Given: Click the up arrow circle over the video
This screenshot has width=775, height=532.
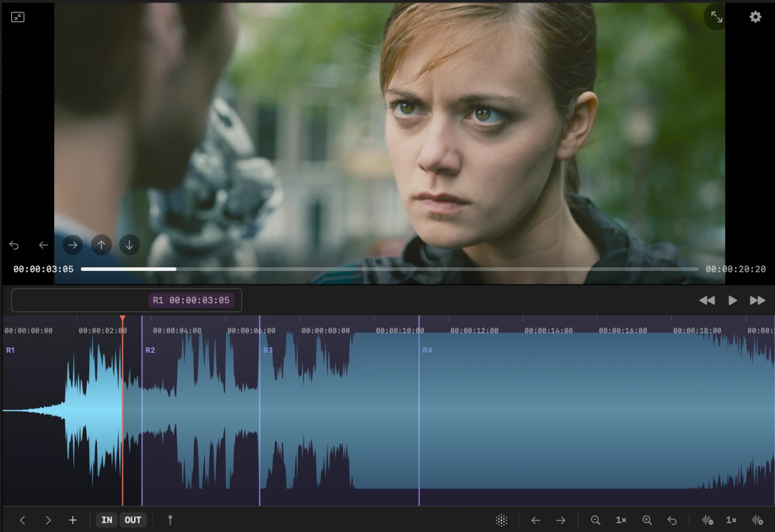Looking at the screenshot, I should tap(101, 245).
